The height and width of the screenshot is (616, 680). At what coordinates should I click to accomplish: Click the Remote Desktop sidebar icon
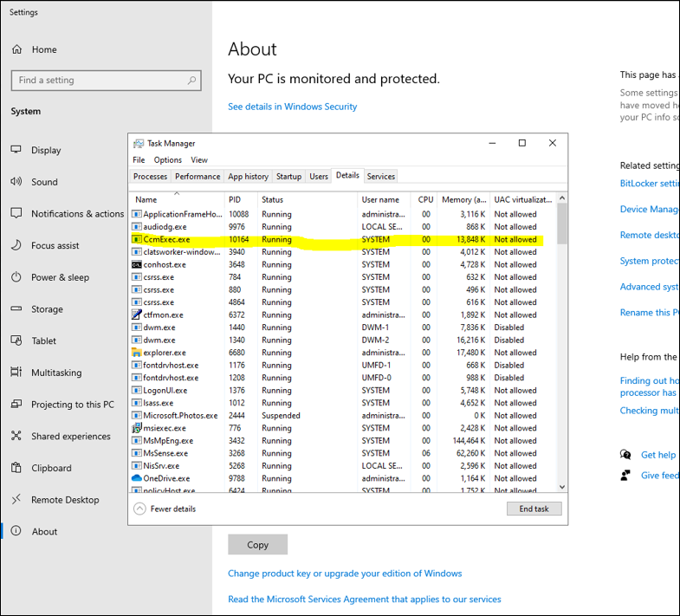point(16,500)
